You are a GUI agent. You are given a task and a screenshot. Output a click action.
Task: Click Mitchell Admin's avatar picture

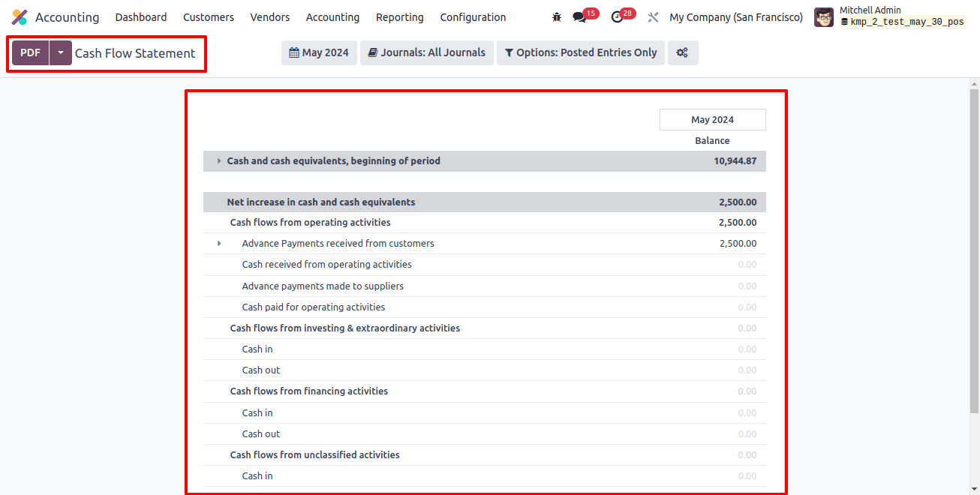824,17
